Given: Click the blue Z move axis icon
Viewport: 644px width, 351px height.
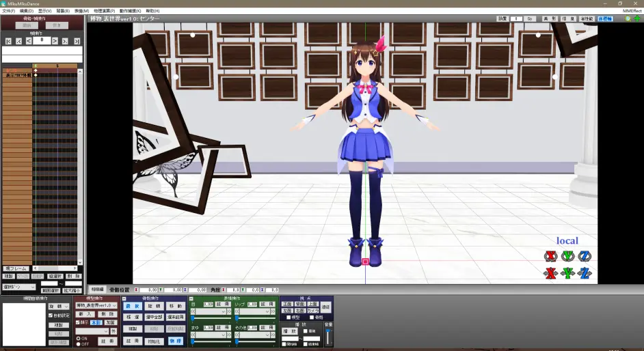Looking at the screenshot, I should tap(585, 272).
